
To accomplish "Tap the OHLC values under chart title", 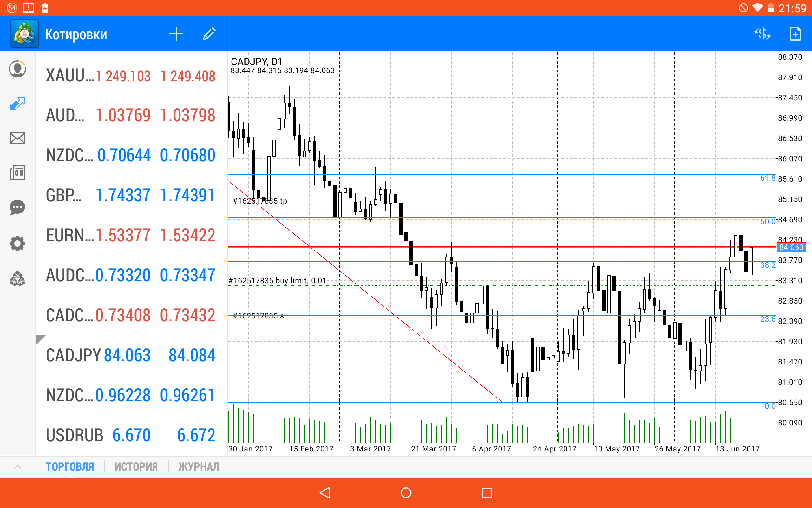I will point(283,70).
